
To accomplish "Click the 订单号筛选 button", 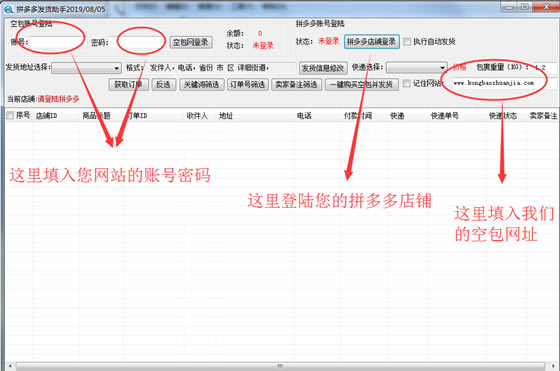I will click(x=248, y=85).
